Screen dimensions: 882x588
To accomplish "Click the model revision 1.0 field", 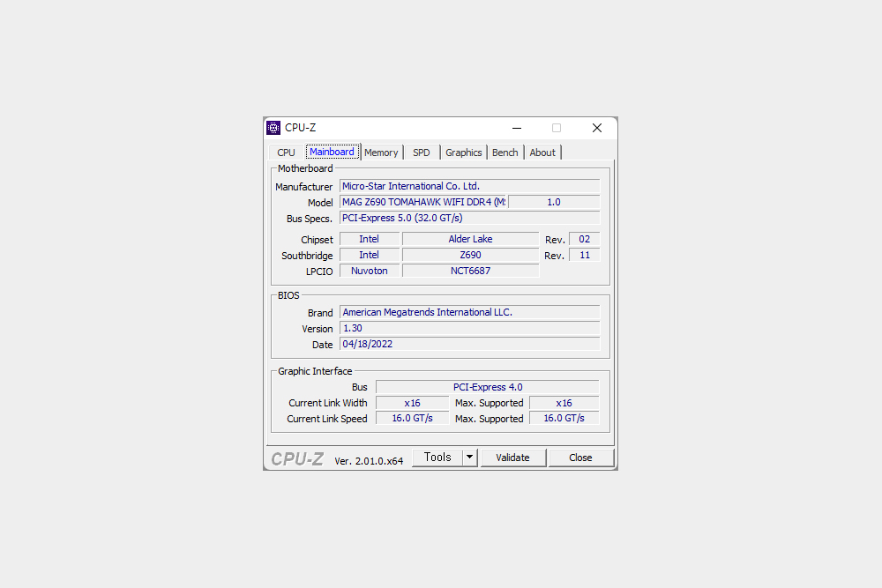I will pyautogui.click(x=554, y=202).
